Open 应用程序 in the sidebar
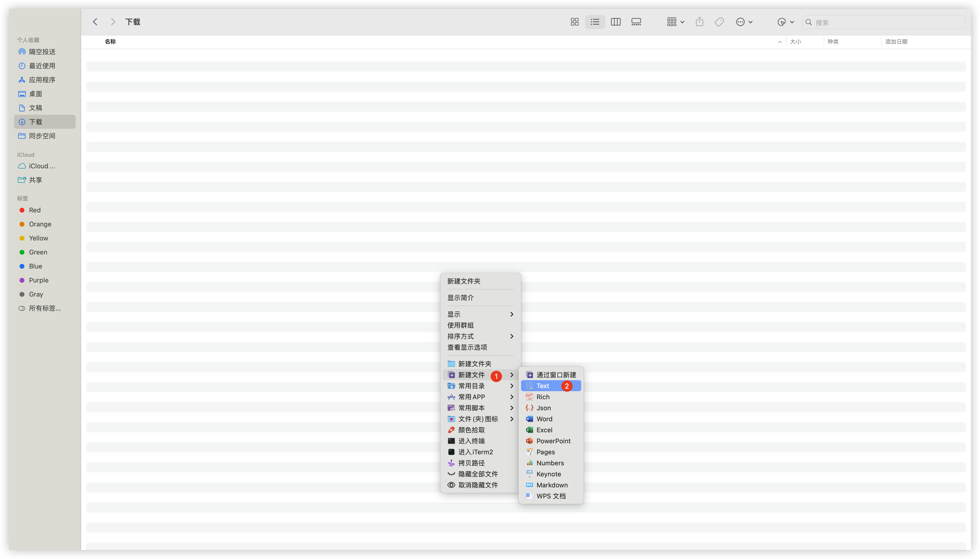980x559 pixels. point(42,80)
